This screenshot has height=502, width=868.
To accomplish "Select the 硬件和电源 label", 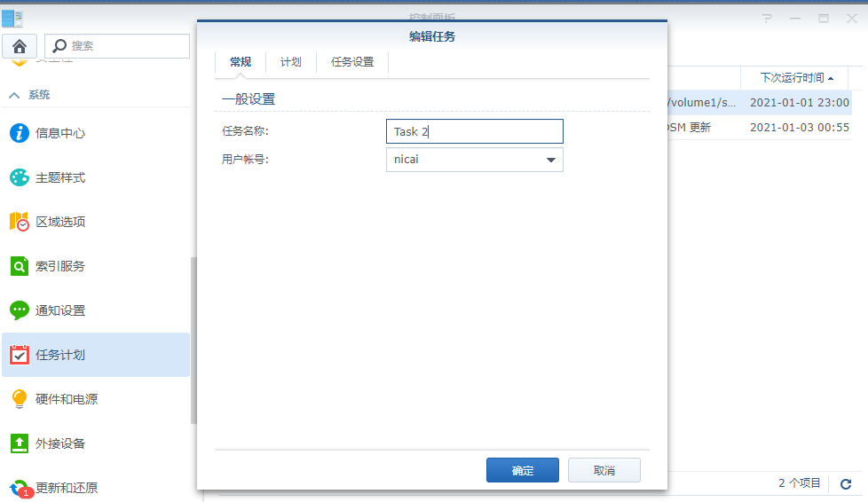I will [67, 399].
